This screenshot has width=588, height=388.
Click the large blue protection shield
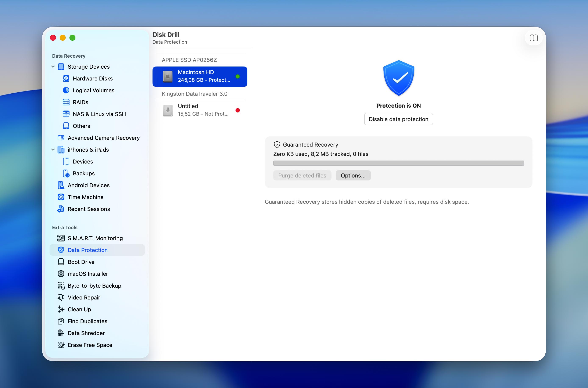[398, 78]
